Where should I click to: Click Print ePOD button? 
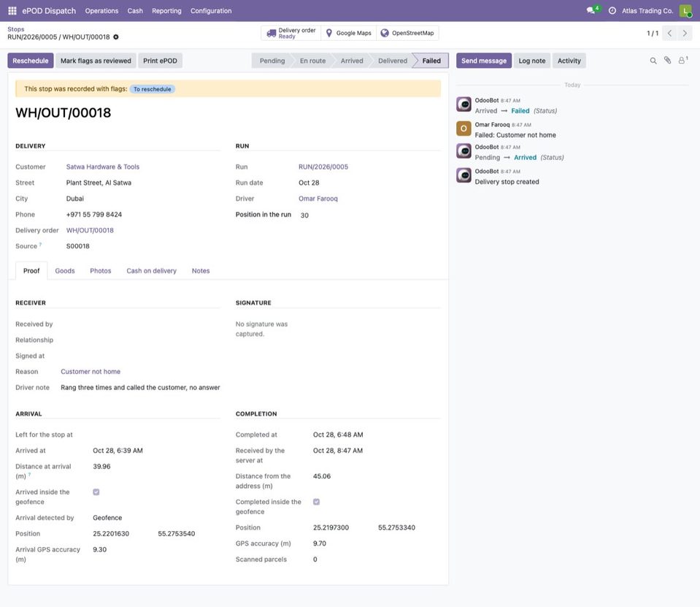(161, 61)
